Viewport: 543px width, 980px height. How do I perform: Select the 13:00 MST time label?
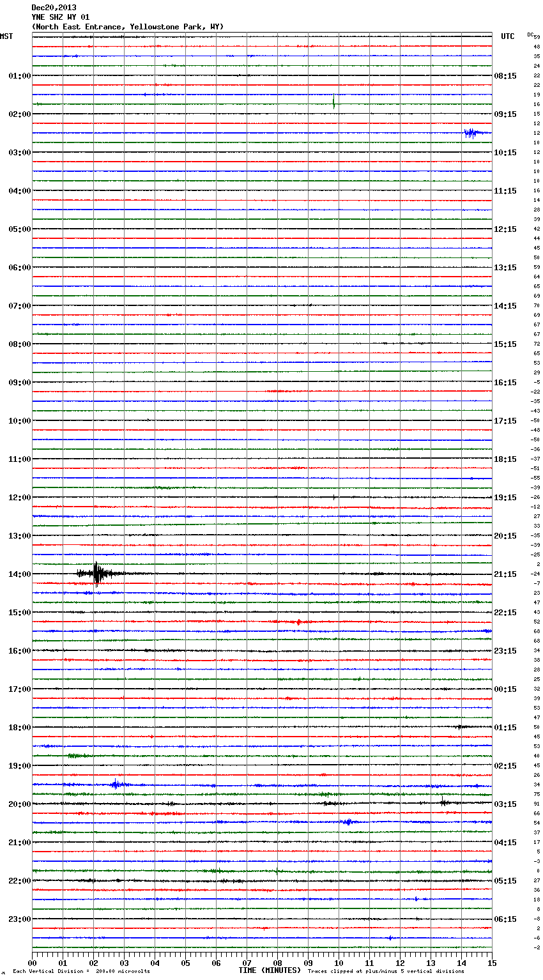pyautogui.click(x=20, y=536)
